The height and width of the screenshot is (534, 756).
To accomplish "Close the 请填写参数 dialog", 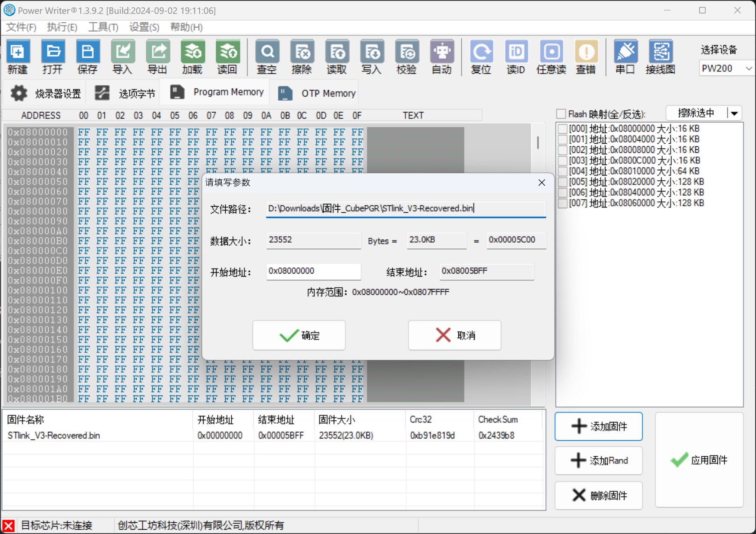I will tap(542, 182).
